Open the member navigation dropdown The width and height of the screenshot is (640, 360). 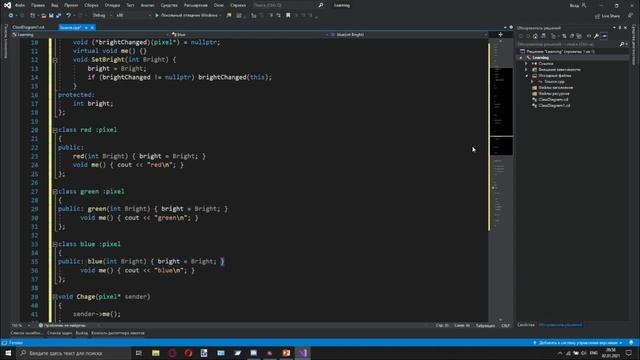click(x=408, y=35)
